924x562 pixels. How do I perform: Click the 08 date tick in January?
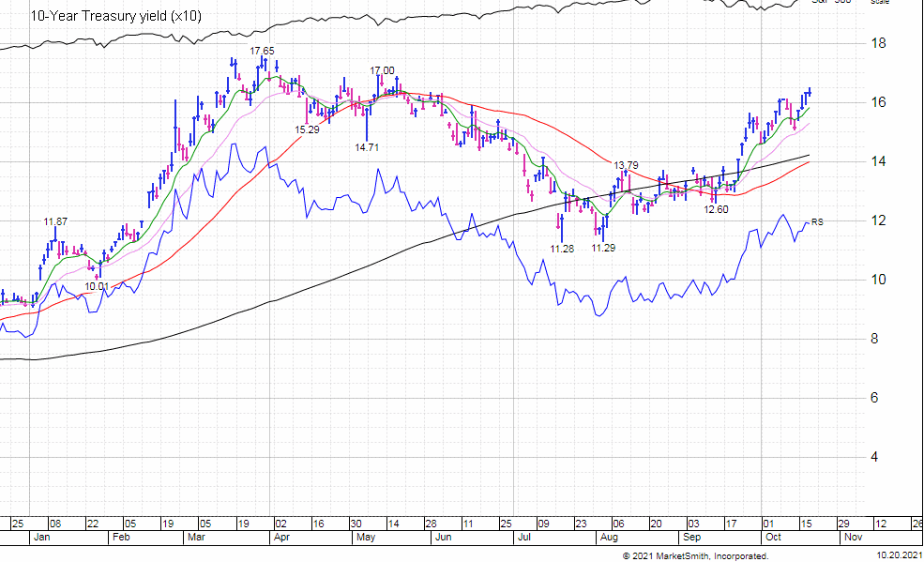click(54, 524)
